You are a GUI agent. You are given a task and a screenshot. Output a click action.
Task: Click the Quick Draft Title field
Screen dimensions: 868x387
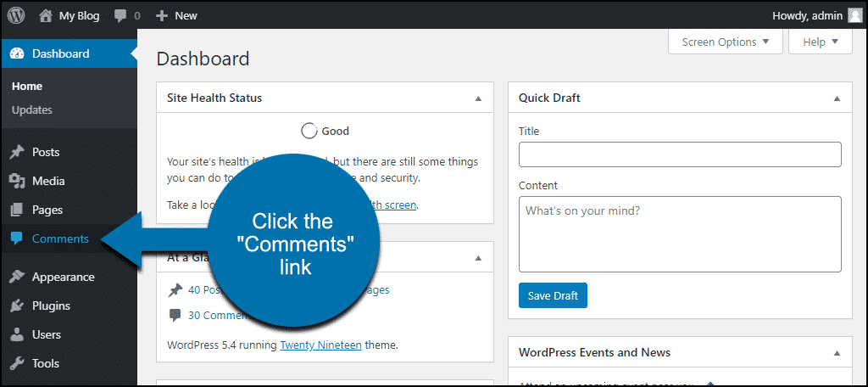point(680,154)
